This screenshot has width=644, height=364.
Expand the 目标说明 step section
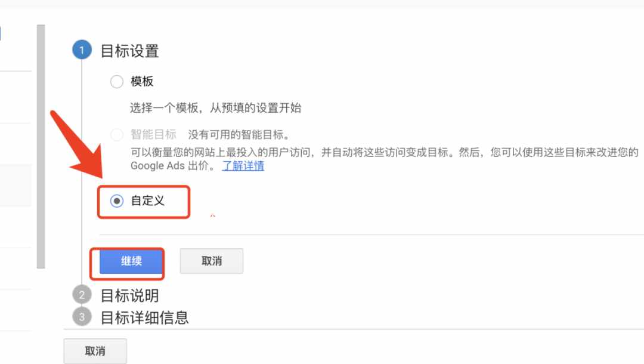click(130, 295)
